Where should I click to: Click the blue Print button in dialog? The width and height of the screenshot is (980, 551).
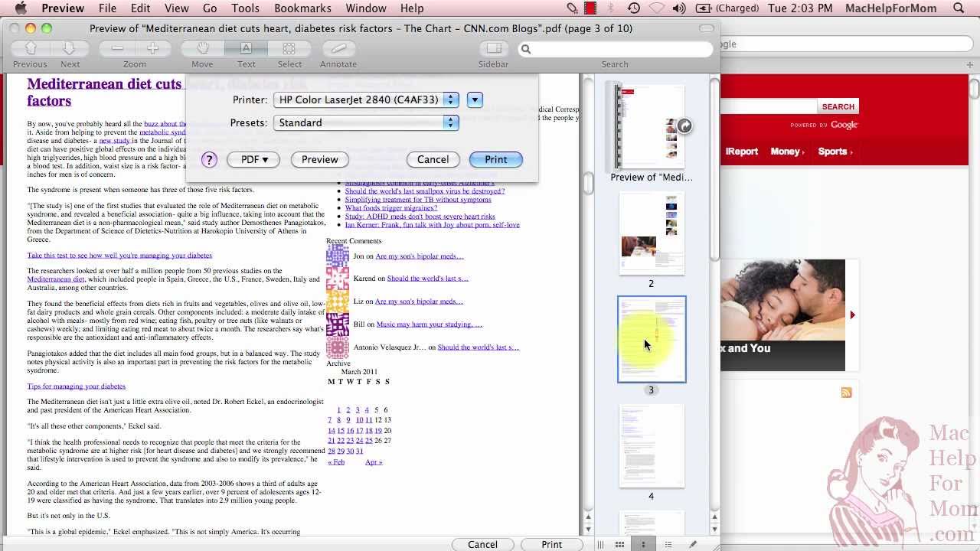coord(495,159)
